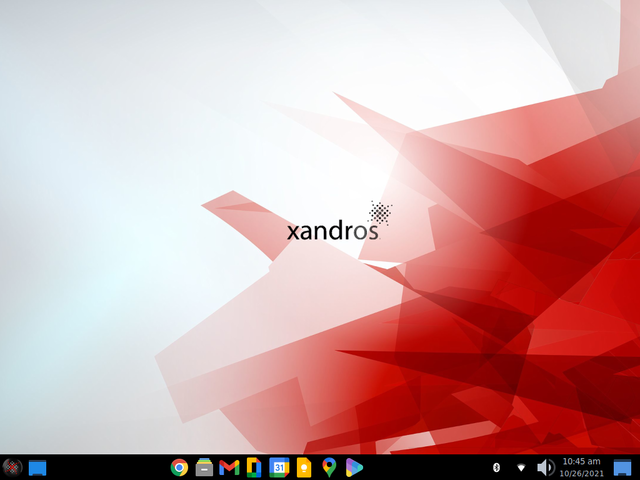Image resolution: width=640 pixels, height=480 pixels.
Task: Open the volume speaker tray icon
Action: [x=546, y=467]
